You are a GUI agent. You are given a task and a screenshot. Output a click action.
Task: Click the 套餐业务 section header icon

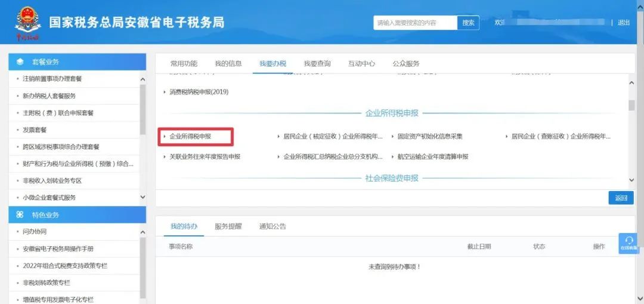pyautogui.click(x=20, y=62)
